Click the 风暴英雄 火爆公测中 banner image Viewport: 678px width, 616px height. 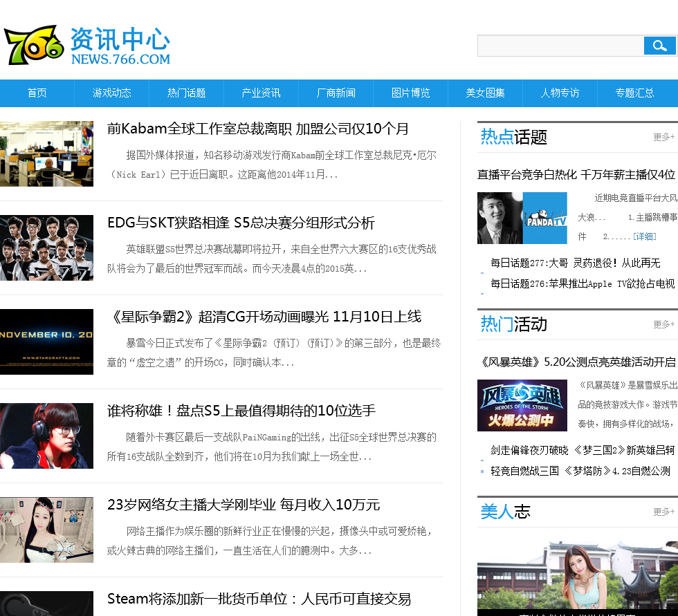[522, 405]
